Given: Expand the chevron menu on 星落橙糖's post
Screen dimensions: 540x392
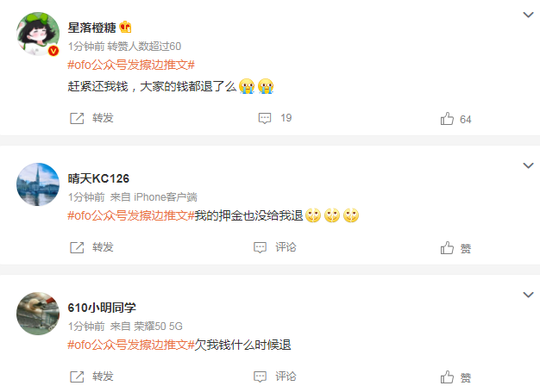Looking at the screenshot, I should click(x=528, y=15).
